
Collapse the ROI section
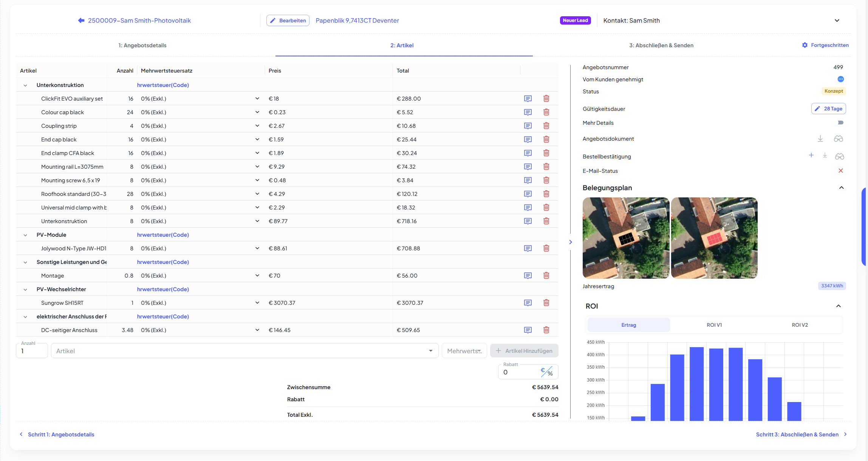click(839, 306)
